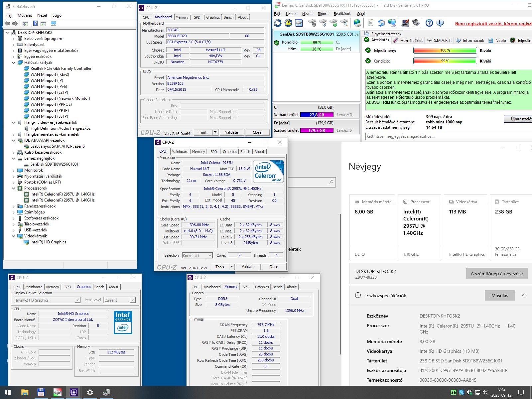Screen dimensions: 532x399
Task: Click the Kondíció 99% condition bar in overview
Action: (445, 61)
